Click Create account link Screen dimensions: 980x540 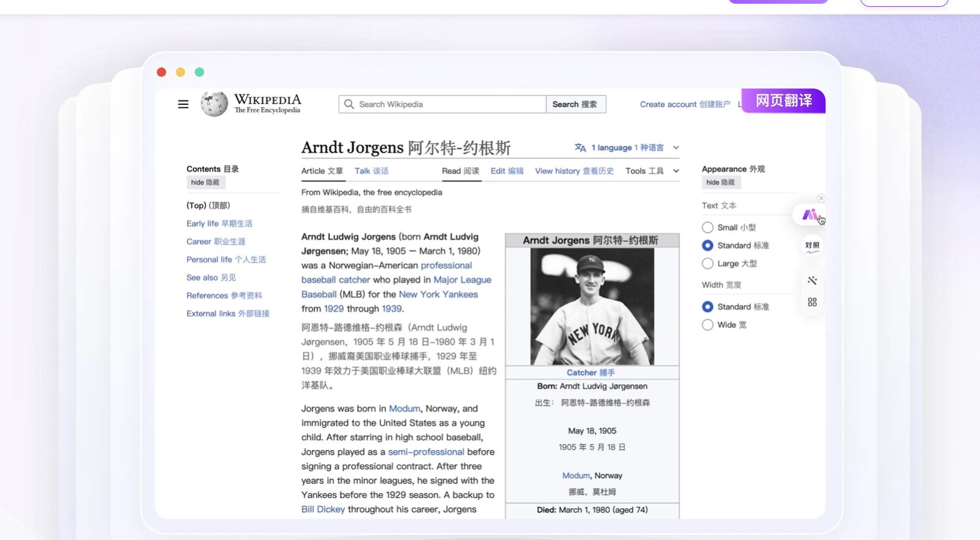click(684, 104)
